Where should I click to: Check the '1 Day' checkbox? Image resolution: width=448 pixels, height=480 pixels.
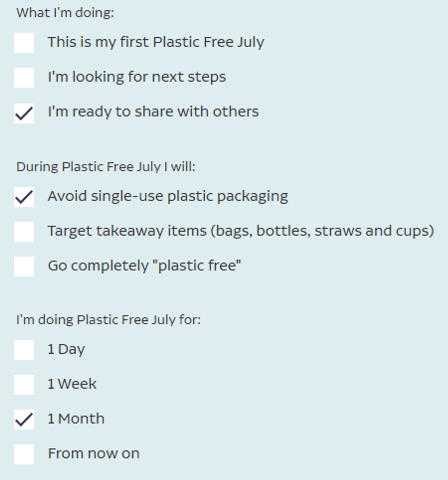tap(24, 350)
